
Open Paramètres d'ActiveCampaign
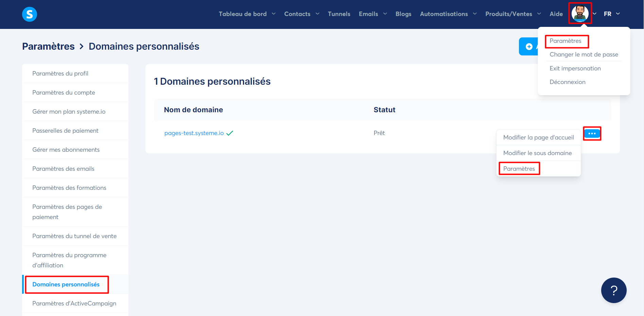tap(75, 303)
